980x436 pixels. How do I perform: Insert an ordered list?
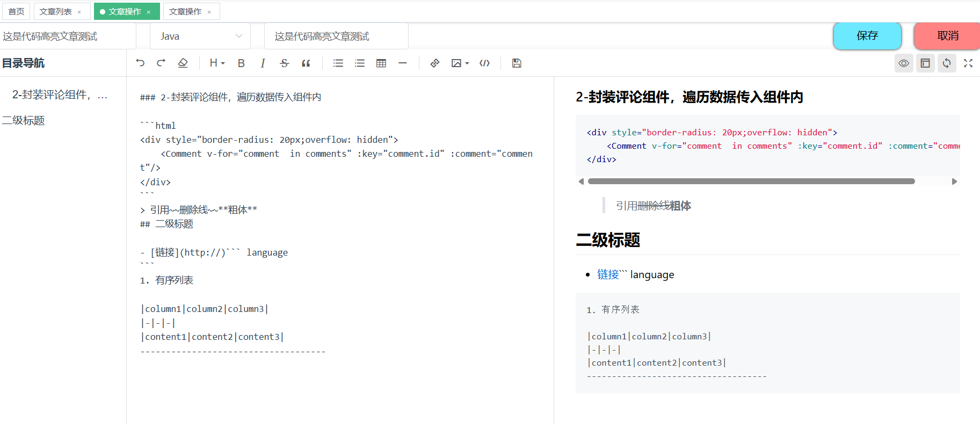(360, 63)
